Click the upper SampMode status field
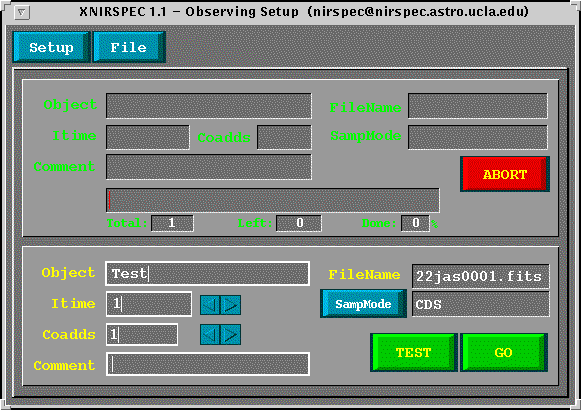The image size is (581, 410). (478, 137)
